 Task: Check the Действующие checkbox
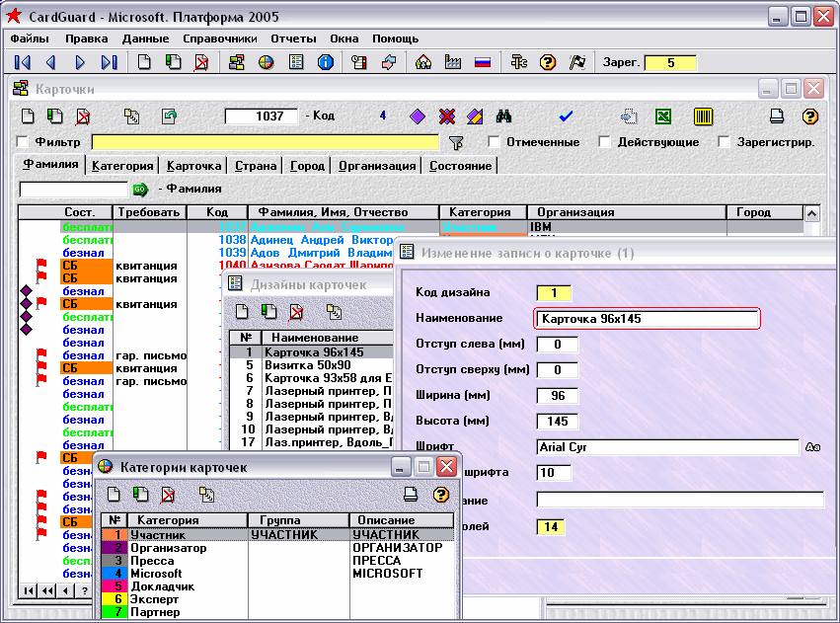point(605,142)
